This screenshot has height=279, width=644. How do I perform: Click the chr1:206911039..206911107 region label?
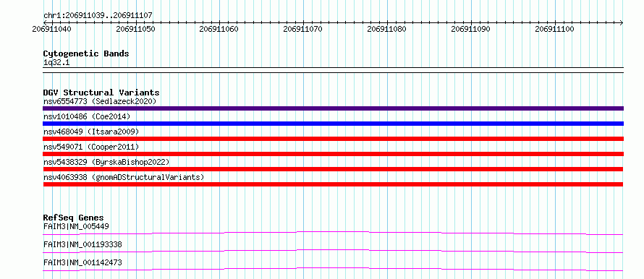[98, 15]
